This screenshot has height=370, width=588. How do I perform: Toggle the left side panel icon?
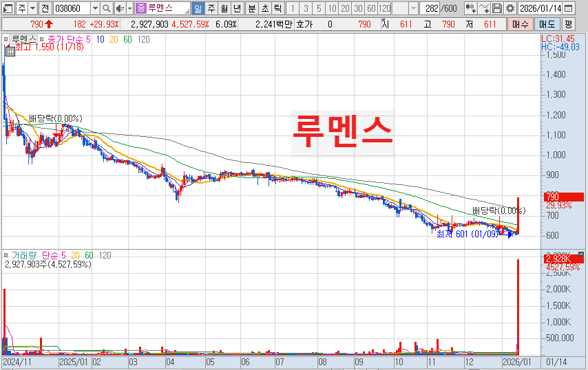(x=8, y=8)
